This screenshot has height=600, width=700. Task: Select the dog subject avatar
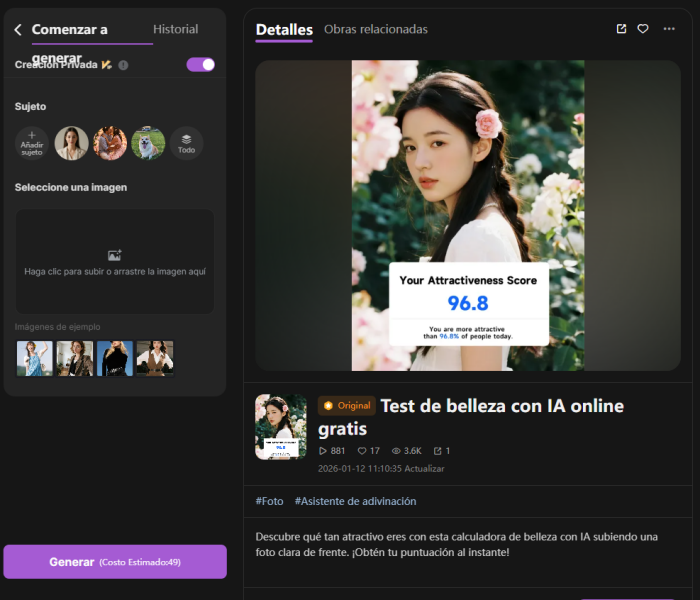click(x=148, y=143)
